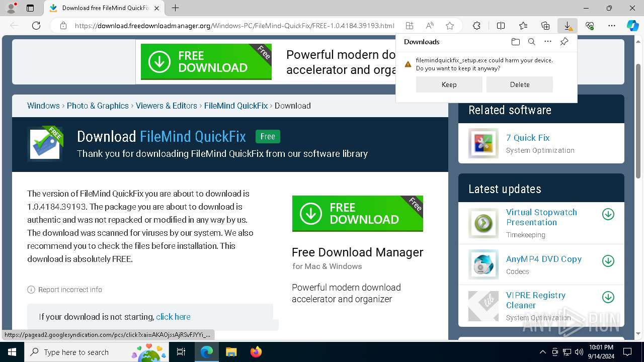Activate Read aloud icon
The image size is (644, 362).
point(430,26)
